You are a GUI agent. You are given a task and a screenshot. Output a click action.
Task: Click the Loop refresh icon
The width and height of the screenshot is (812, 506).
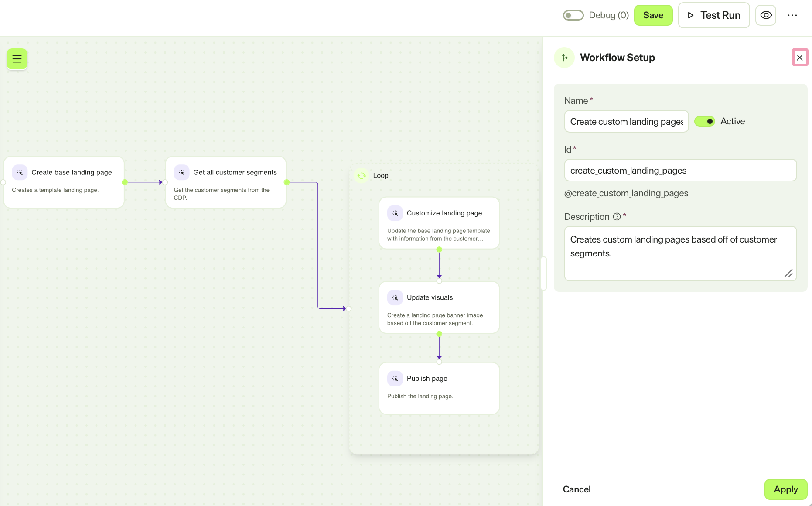pos(362,176)
